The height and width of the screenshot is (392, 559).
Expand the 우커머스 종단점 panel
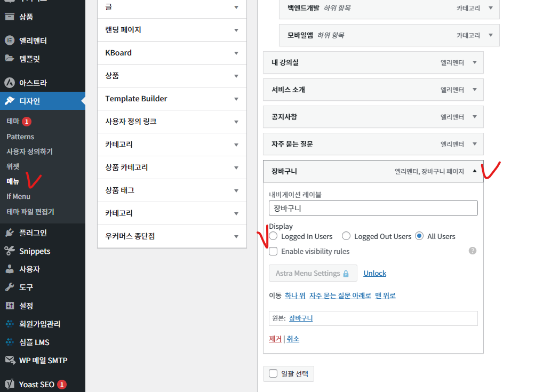pos(172,236)
